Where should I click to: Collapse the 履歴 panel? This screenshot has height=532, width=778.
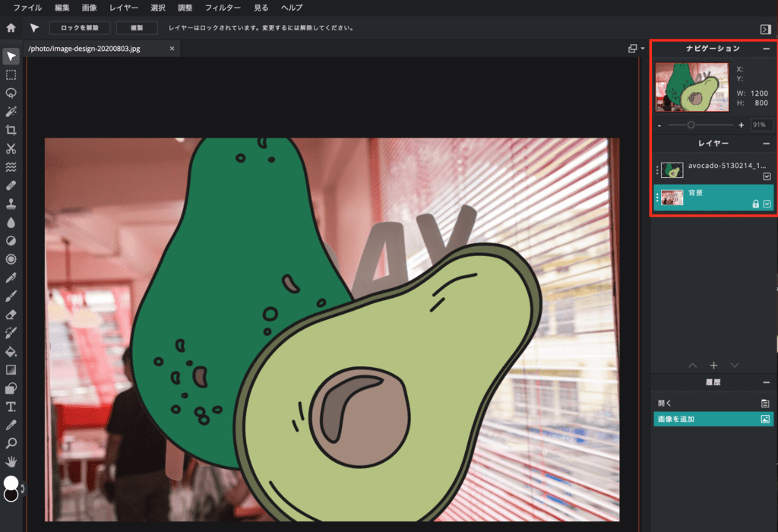point(766,382)
